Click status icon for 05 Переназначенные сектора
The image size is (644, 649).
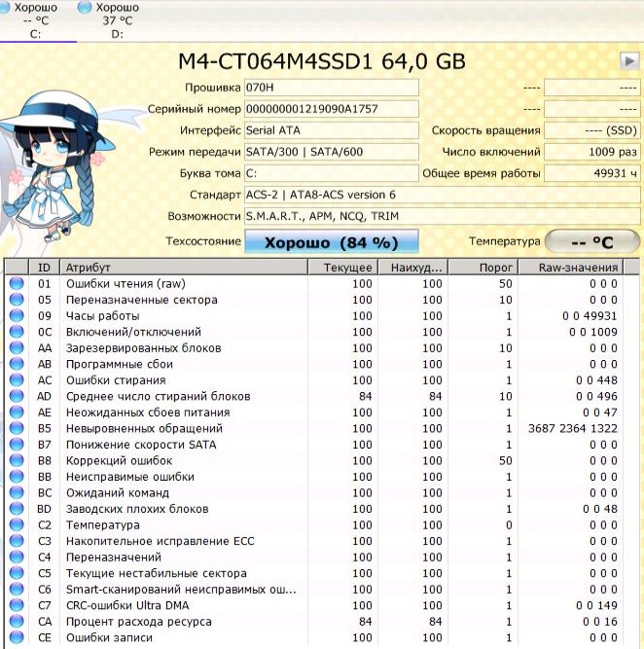coord(17,300)
